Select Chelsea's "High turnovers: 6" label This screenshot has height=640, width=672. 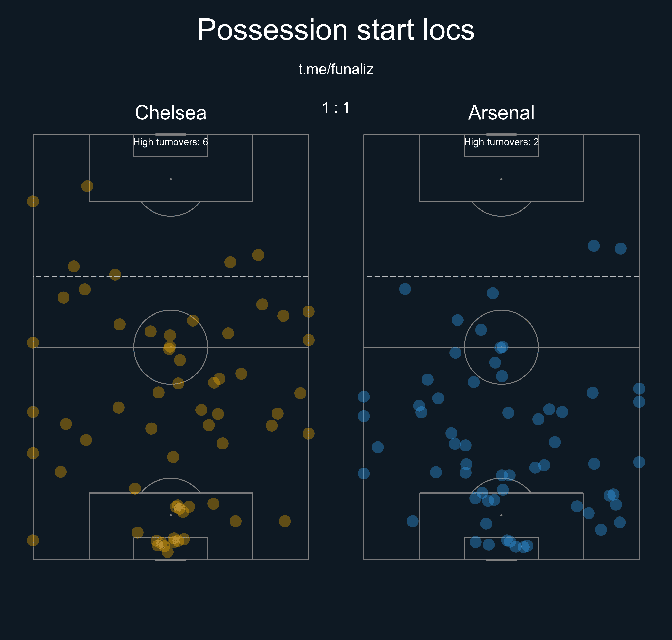[170, 142]
